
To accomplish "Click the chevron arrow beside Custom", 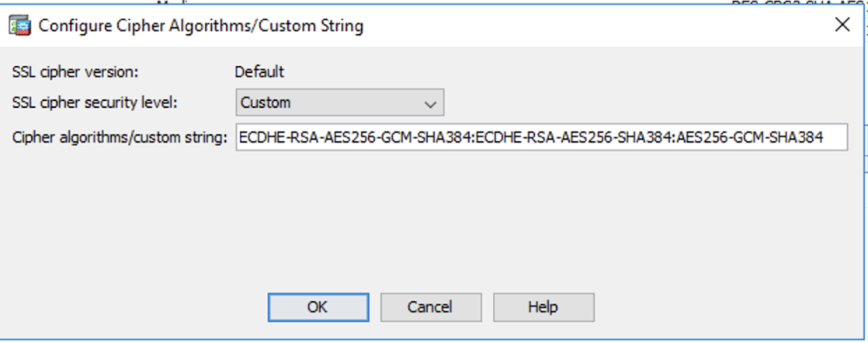I will coord(430,103).
